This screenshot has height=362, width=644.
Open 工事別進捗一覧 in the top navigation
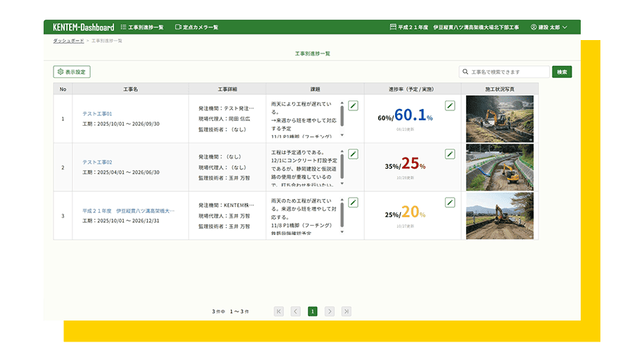click(x=142, y=27)
